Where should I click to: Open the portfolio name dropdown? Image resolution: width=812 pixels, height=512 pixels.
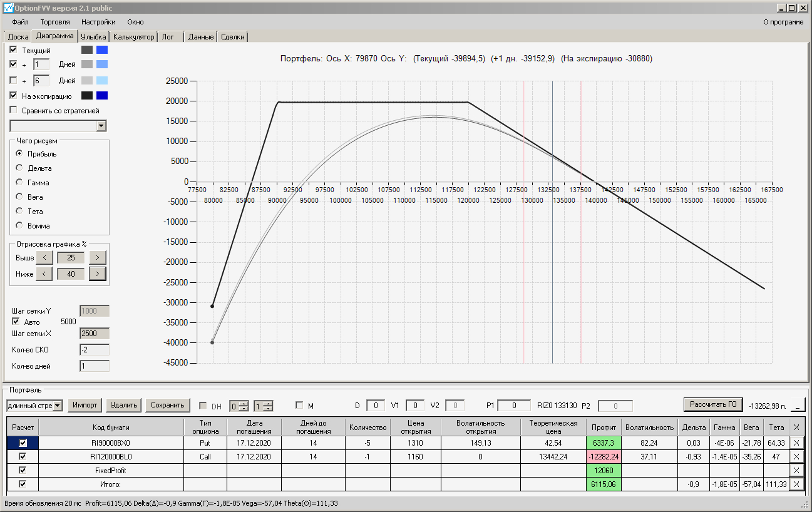pyautogui.click(x=58, y=406)
